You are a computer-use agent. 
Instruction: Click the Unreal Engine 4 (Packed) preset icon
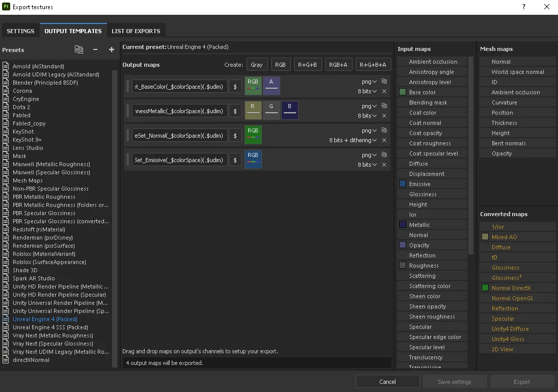pyautogui.click(x=6, y=319)
